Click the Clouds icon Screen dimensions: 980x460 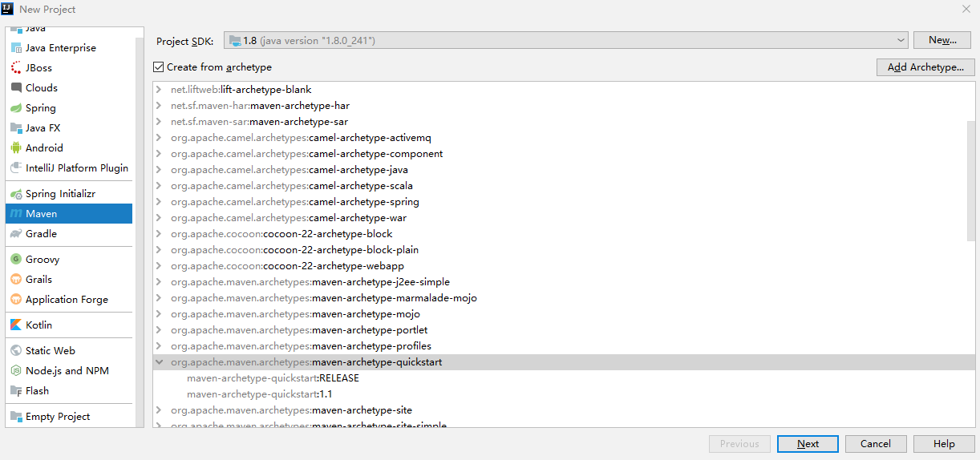[16, 88]
